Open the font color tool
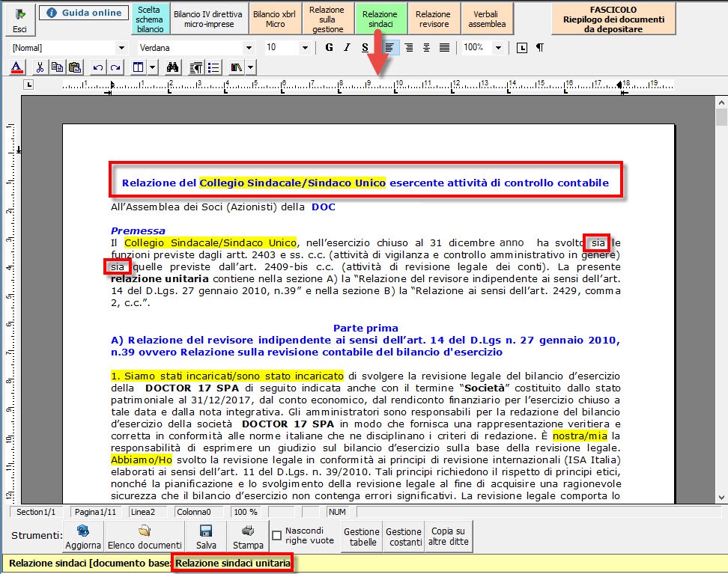The image size is (728, 574). point(16,68)
